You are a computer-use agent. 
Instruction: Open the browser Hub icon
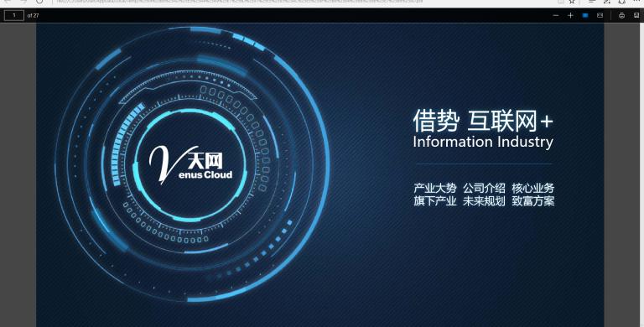click(592, 2)
